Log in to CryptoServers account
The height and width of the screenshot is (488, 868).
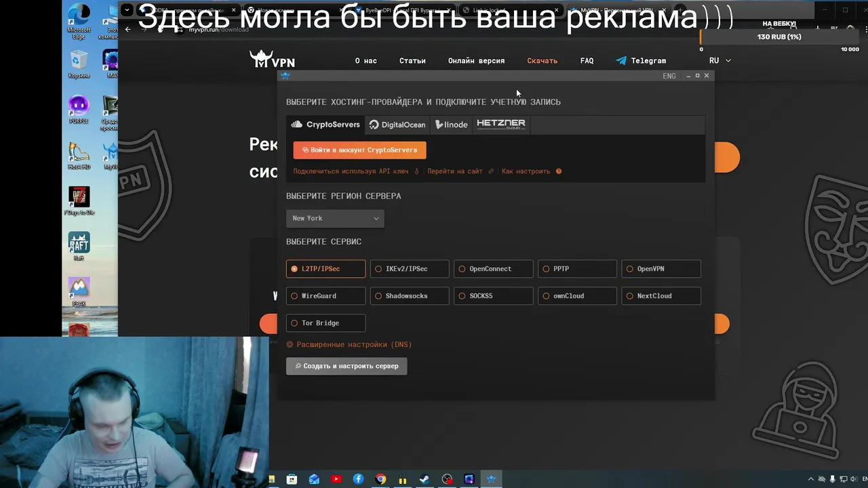click(359, 150)
